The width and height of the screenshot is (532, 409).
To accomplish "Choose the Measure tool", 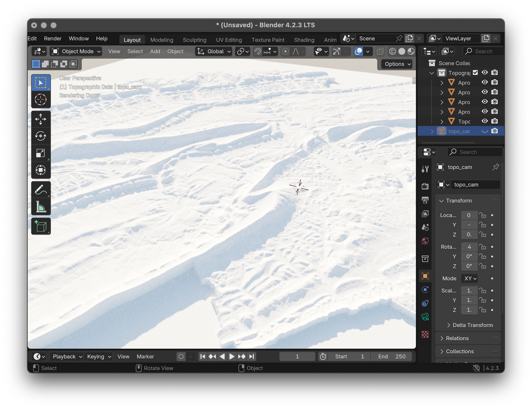I will (41, 206).
